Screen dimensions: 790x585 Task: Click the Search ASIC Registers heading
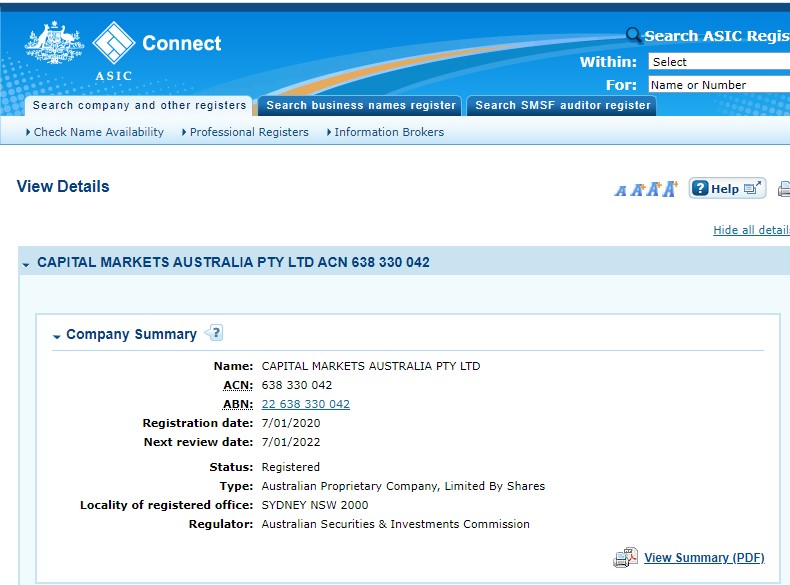717,36
